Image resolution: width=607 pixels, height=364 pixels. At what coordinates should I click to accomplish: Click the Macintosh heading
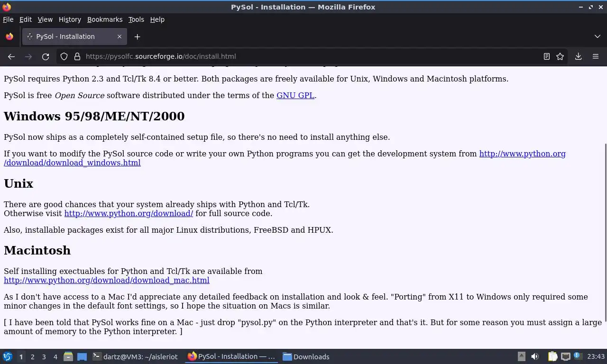[37, 250]
